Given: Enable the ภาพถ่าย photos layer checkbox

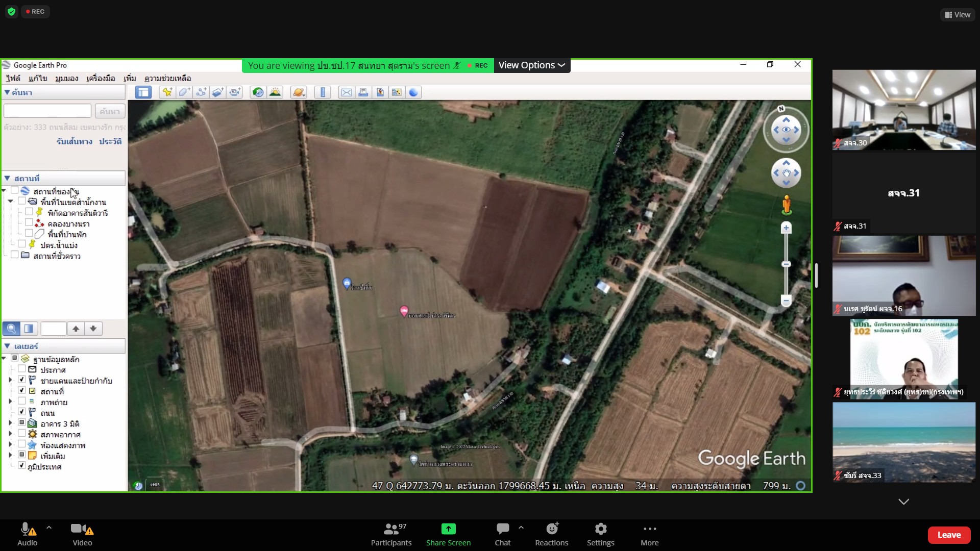Looking at the screenshot, I should (x=21, y=401).
